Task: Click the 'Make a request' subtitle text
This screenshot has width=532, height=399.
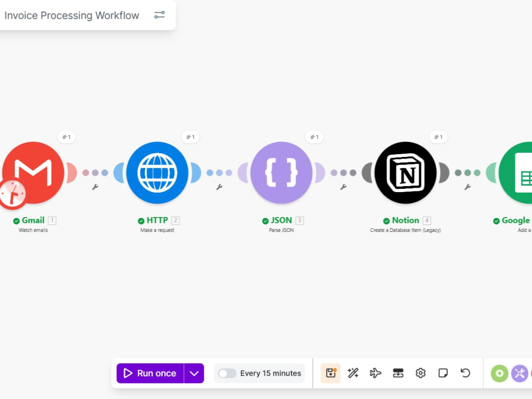Action: point(157,230)
